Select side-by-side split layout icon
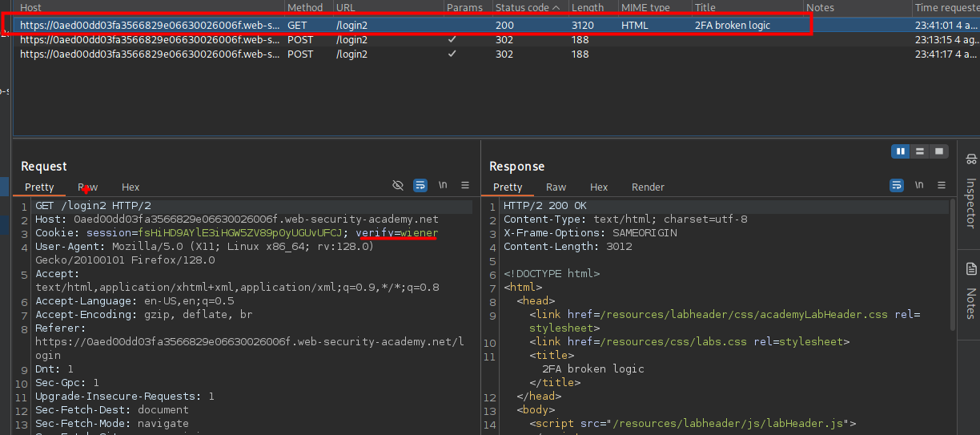The height and width of the screenshot is (435, 980). click(902, 151)
